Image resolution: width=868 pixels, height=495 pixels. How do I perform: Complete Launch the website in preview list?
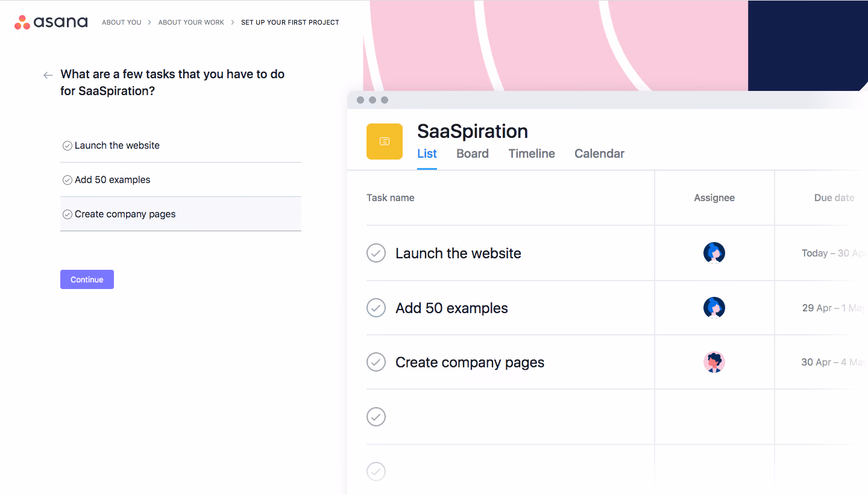pos(376,253)
